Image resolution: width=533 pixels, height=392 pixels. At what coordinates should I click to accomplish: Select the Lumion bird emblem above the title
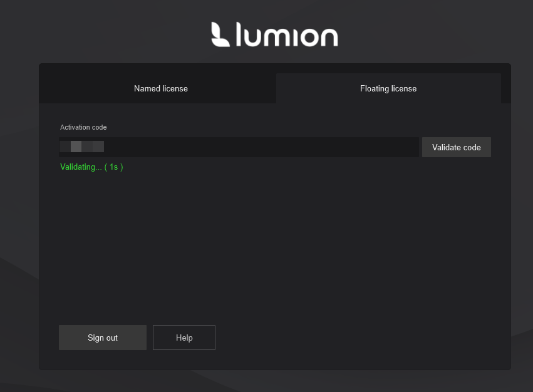click(219, 35)
